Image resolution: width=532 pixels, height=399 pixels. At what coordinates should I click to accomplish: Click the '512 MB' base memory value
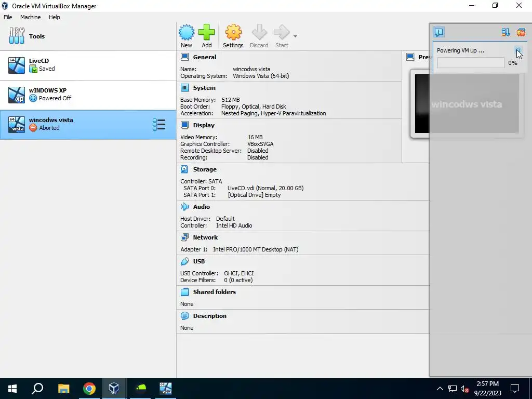[x=231, y=100]
